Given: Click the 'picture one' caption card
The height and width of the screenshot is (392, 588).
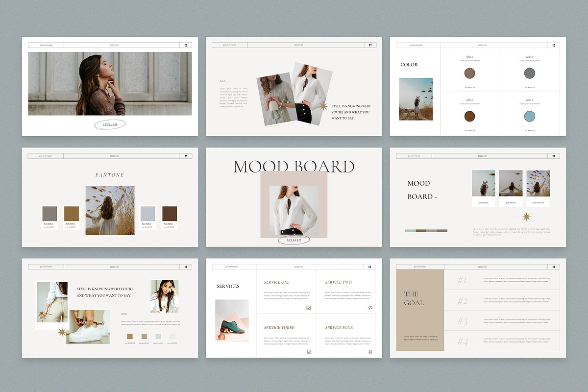Looking at the screenshot, I should [x=483, y=202].
